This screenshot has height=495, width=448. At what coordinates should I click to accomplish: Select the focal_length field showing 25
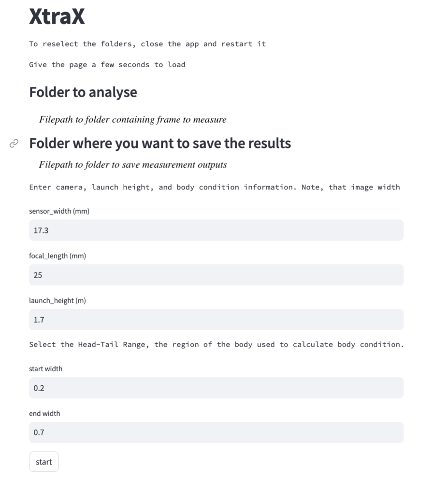(x=216, y=275)
